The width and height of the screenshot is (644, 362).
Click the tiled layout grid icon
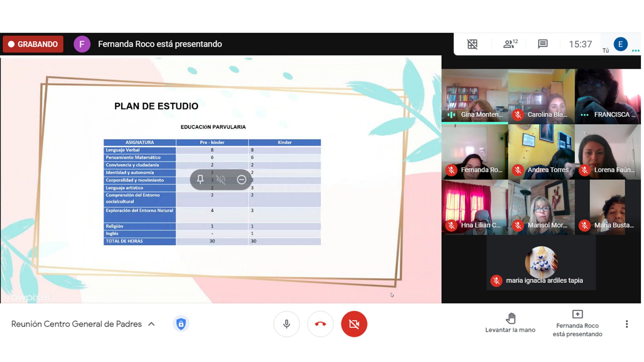pos(472,44)
